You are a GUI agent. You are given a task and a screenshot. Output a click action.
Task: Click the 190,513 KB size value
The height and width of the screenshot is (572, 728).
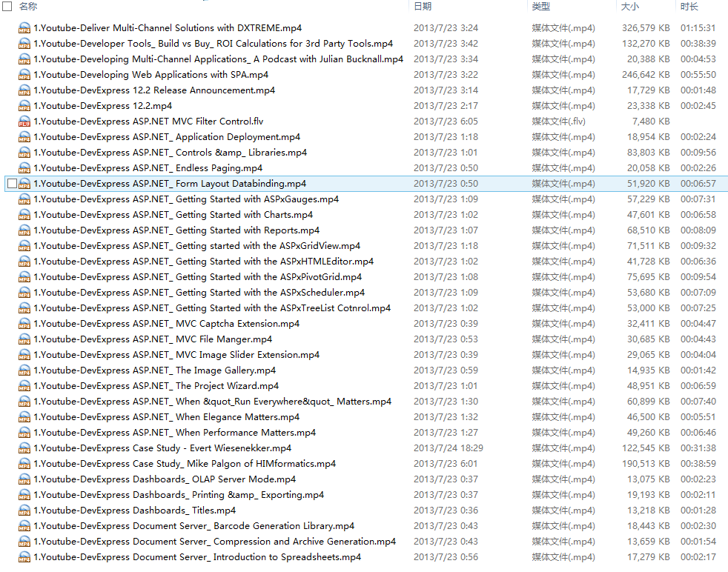coord(646,464)
